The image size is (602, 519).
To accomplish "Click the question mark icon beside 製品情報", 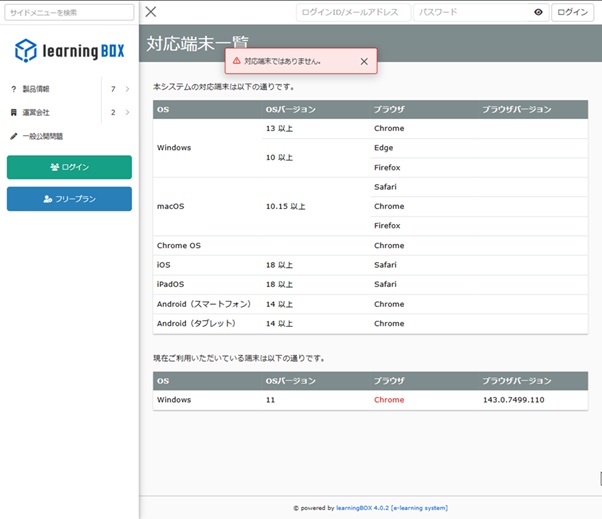I will (x=13, y=89).
